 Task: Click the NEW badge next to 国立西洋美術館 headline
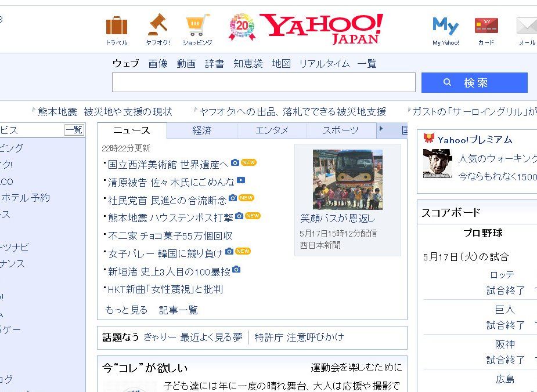(x=248, y=162)
